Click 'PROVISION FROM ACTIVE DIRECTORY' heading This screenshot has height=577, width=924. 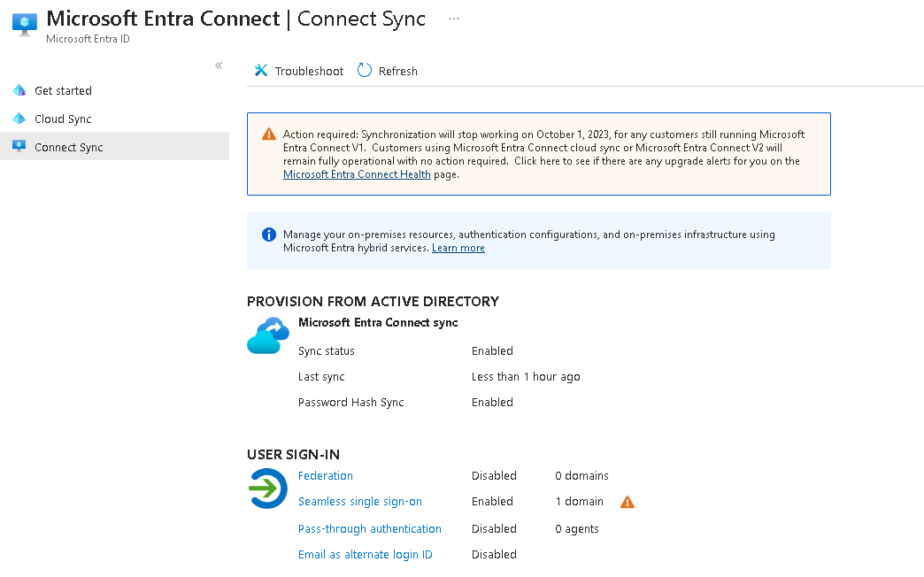tap(373, 301)
